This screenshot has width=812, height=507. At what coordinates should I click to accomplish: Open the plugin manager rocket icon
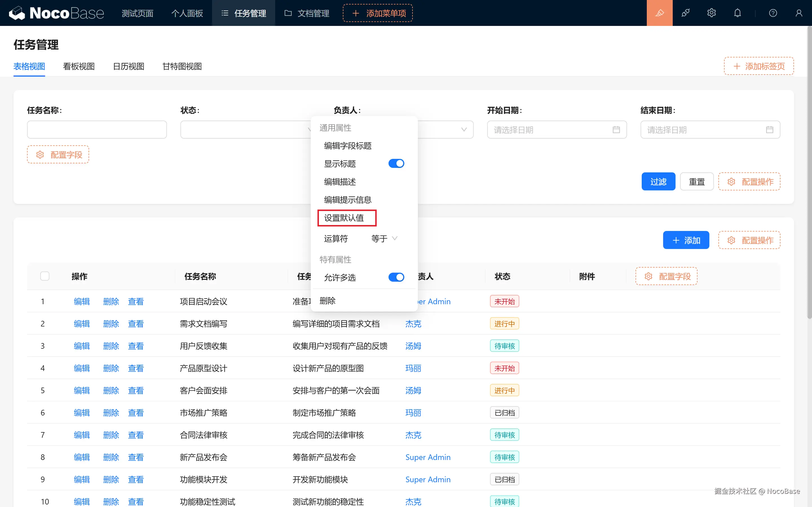[x=685, y=13]
